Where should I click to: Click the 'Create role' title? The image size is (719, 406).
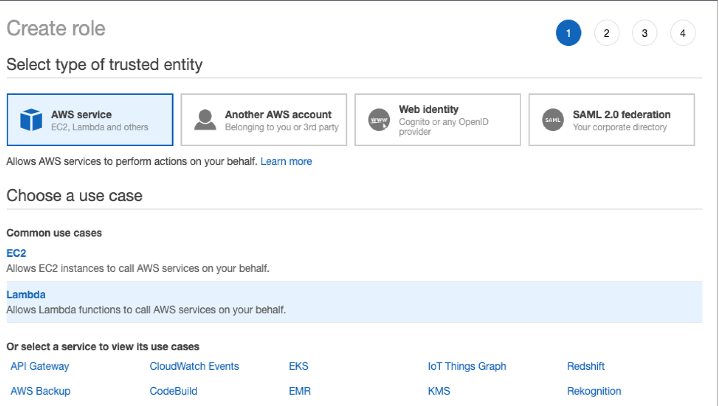[x=56, y=28]
